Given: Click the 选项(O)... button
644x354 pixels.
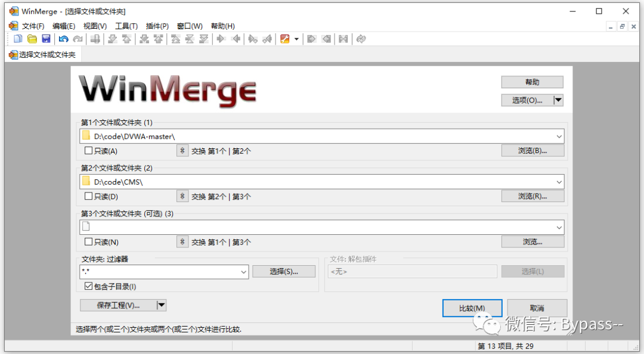Looking at the screenshot, I should click(527, 100).
